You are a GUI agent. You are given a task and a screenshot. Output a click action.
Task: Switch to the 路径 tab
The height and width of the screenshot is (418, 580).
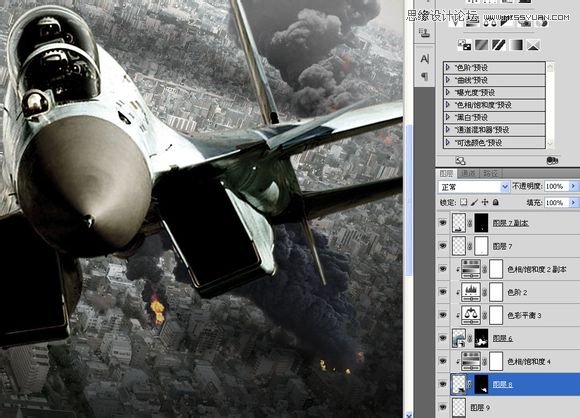click(490, 173)
